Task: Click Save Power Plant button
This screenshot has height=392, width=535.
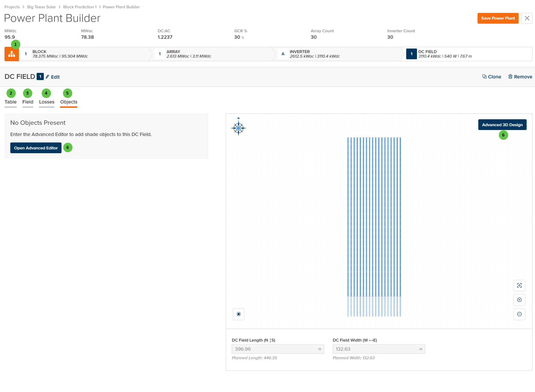Action: (498, 18)
